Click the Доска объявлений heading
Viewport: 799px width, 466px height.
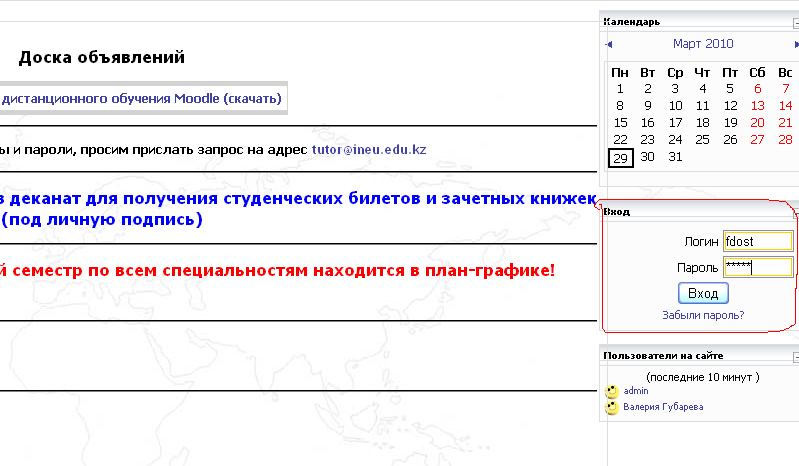coord(101,57)
